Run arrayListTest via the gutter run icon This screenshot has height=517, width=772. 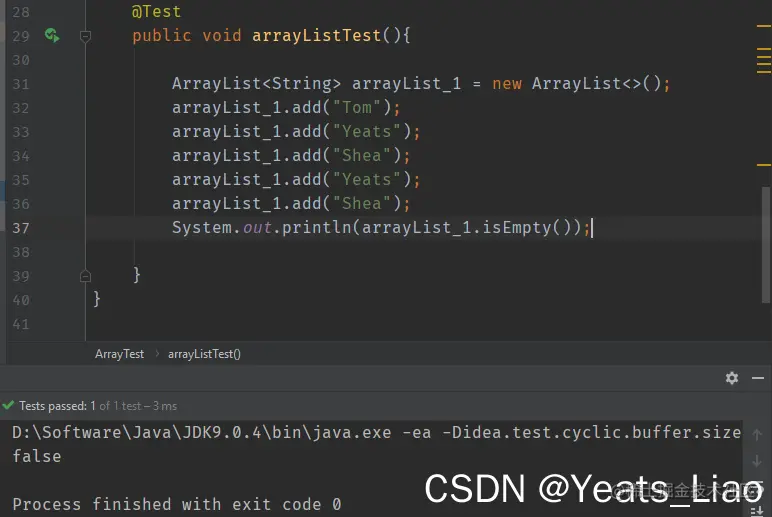(x=52, y=35)
